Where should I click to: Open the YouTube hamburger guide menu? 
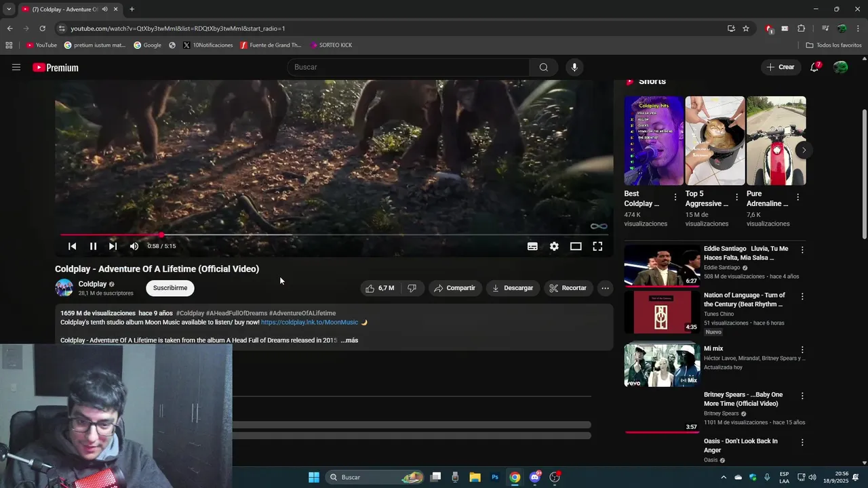(x=16, y=67)
